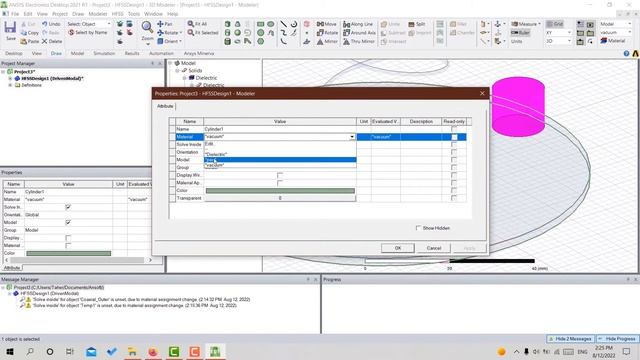Click the Split tool icon

[x=411, y=24]
